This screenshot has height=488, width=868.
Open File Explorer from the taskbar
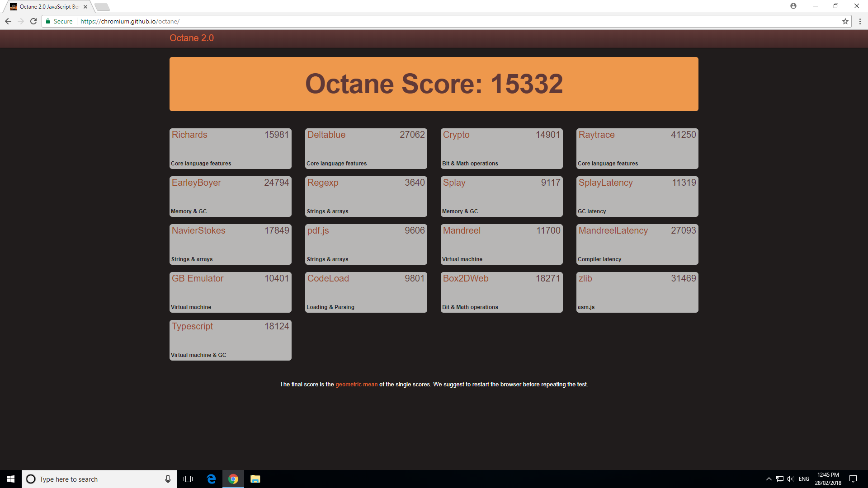[x=255, y=479]
